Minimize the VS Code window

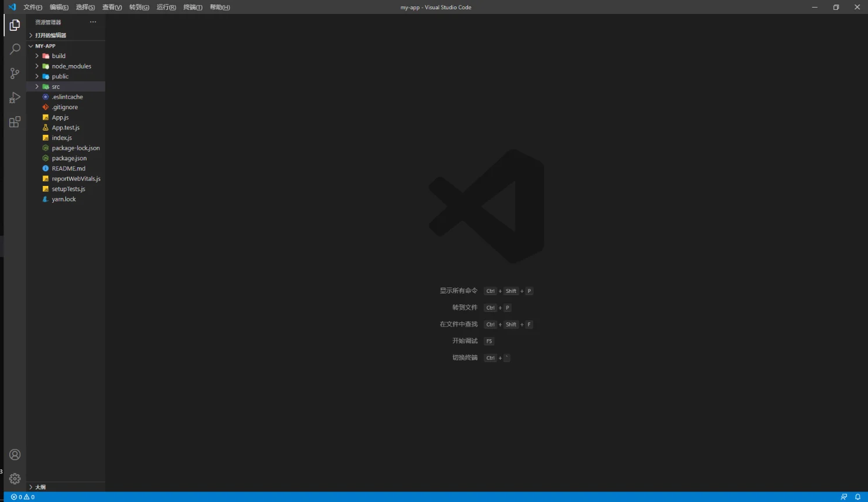coord(815,7)
